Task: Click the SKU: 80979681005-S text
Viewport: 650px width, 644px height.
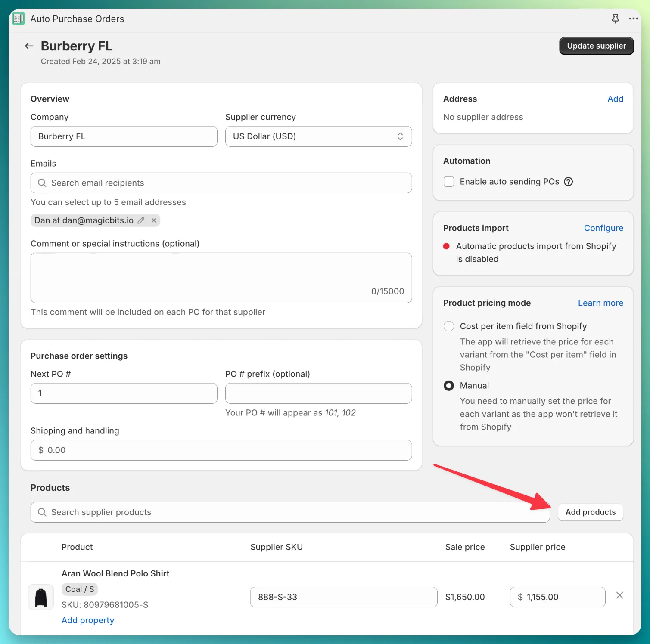Action: (x=105, y=605)
